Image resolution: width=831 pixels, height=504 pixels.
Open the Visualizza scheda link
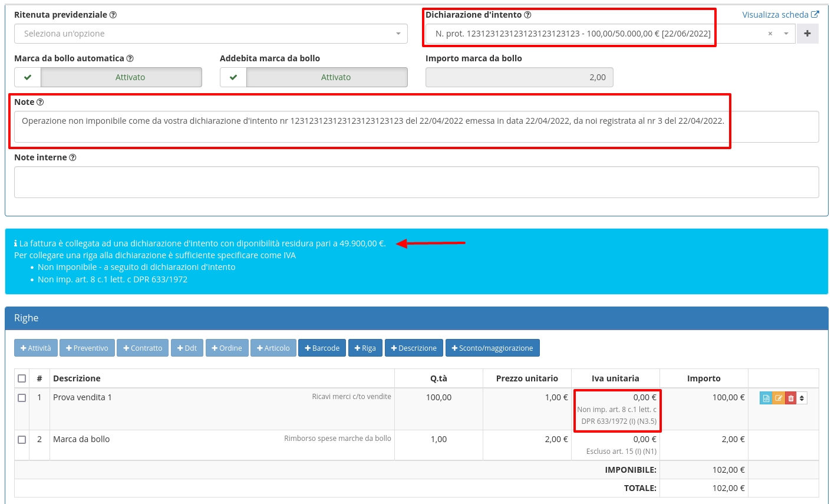780,15
